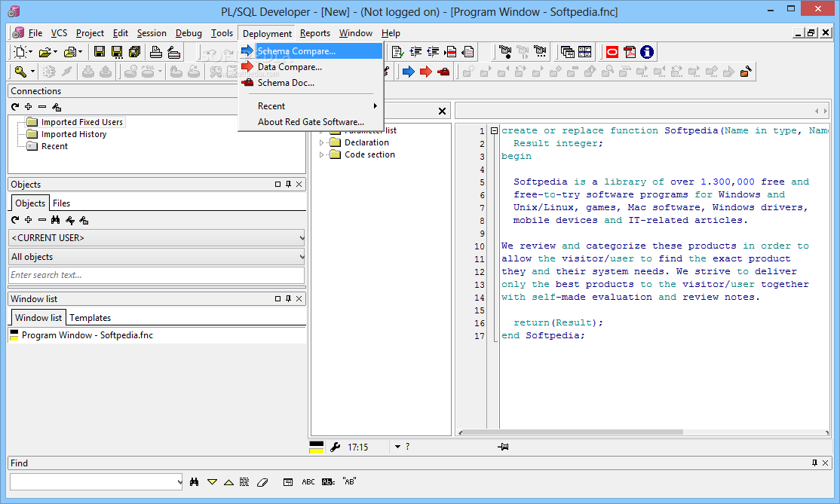Collapse the function code fold marker

pyautogui.click(x=494, y=130)
